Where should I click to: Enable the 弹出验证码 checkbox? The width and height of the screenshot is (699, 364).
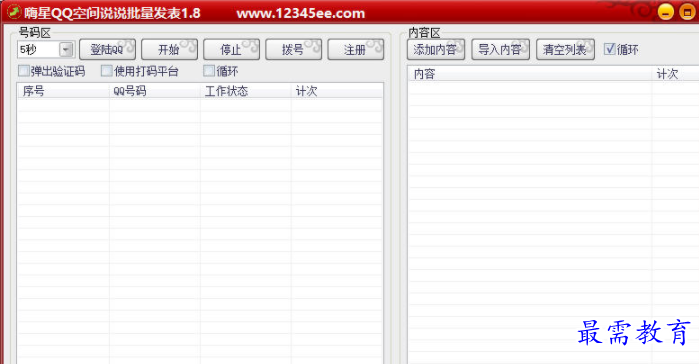click(24, 71)
